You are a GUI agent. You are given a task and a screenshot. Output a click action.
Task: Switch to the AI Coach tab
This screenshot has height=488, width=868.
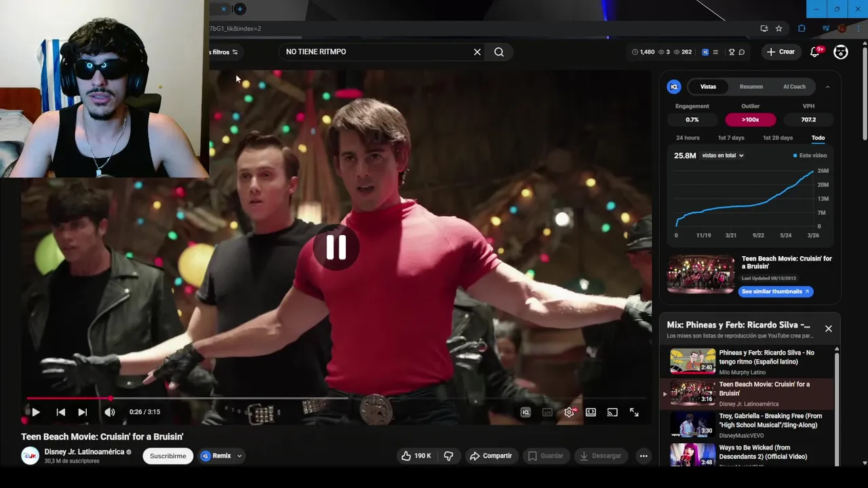(794, 87)
